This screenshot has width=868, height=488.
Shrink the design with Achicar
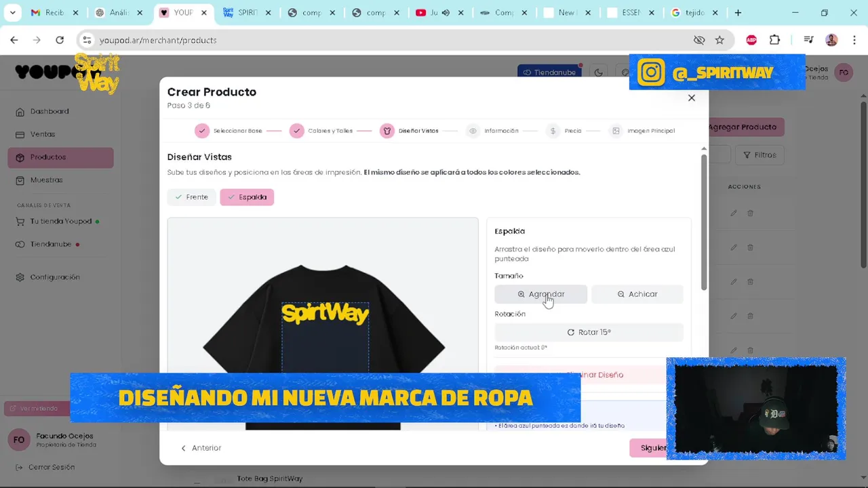[x=637, y=294]
